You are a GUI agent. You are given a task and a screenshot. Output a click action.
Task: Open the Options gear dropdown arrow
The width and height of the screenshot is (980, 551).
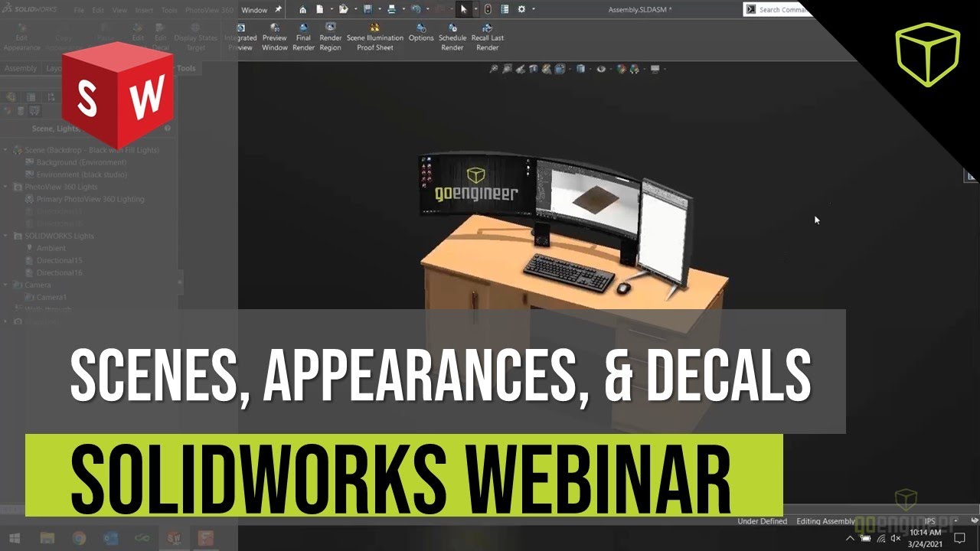click(534, 9)
